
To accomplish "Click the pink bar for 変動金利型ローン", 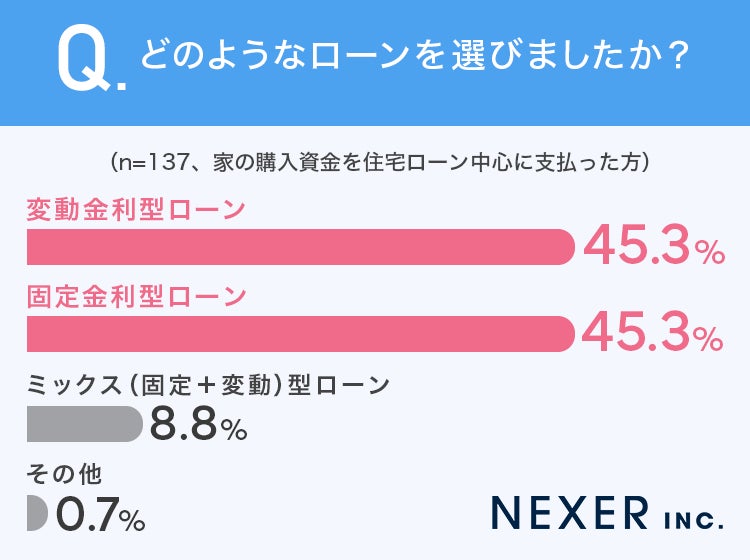I will pos(301,247).
